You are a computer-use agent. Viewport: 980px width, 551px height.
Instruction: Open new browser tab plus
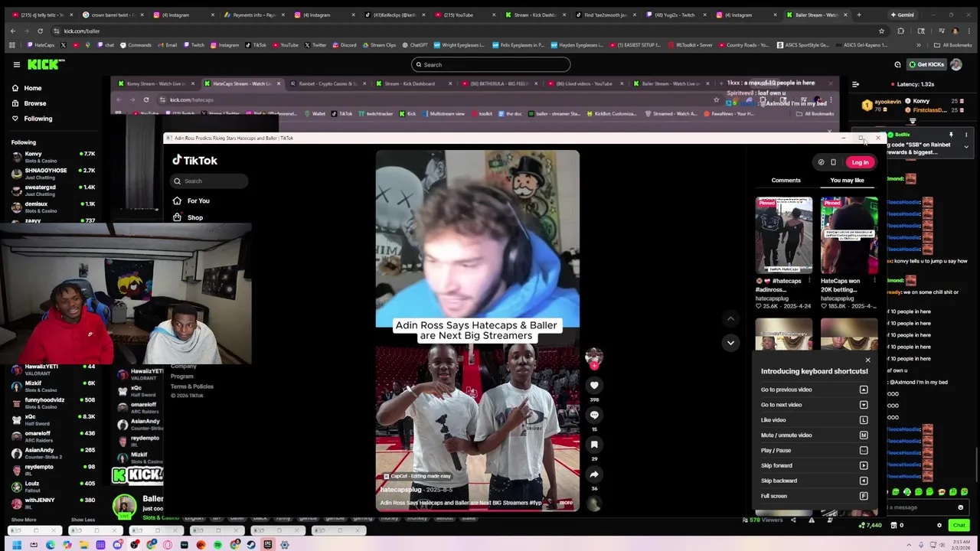click(x=858, y=15)
